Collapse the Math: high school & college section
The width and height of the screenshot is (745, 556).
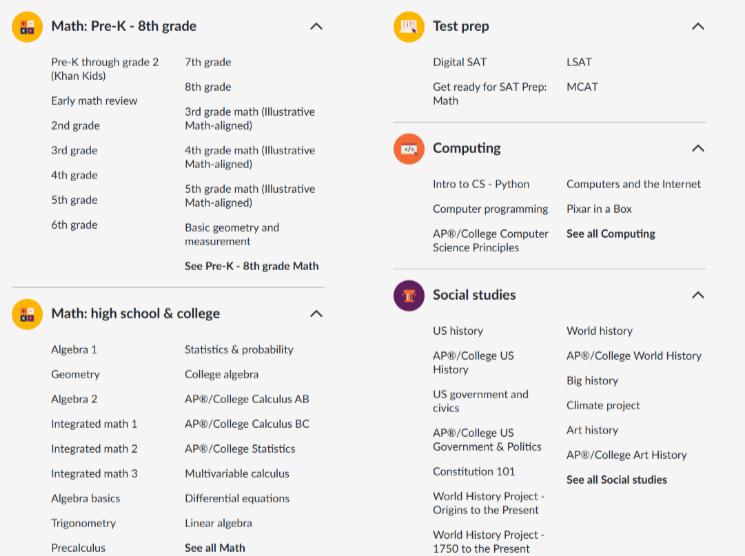(x=316, y=314)
